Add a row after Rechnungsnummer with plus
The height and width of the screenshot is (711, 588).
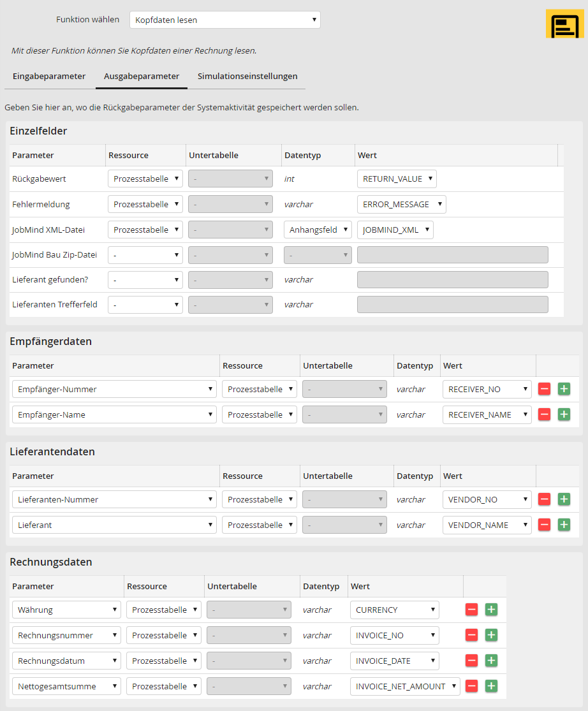pyautogui.click(x=491, y=635)
